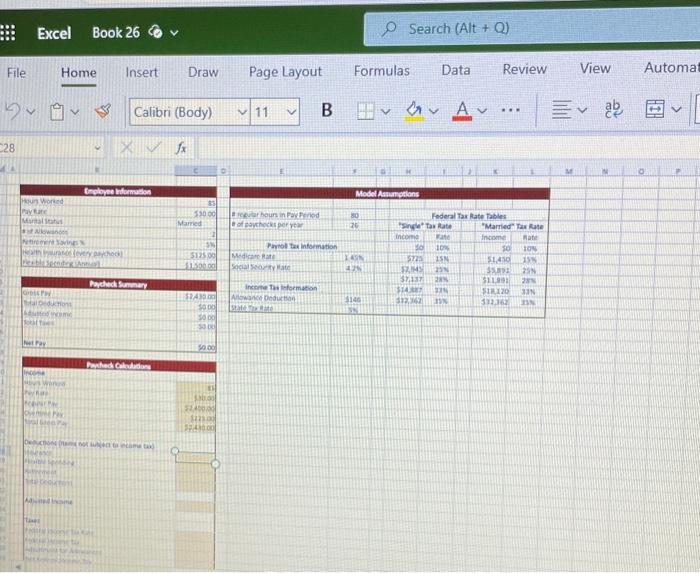Open the View tab
700x573 pixels.
click(595, 68)
